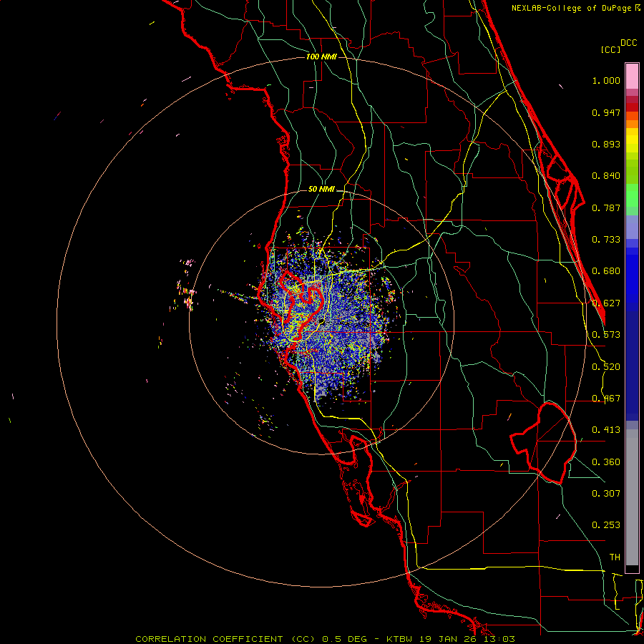Click the TH threshold label on the scale
This screenshot has height=644, width=644.
615,557
